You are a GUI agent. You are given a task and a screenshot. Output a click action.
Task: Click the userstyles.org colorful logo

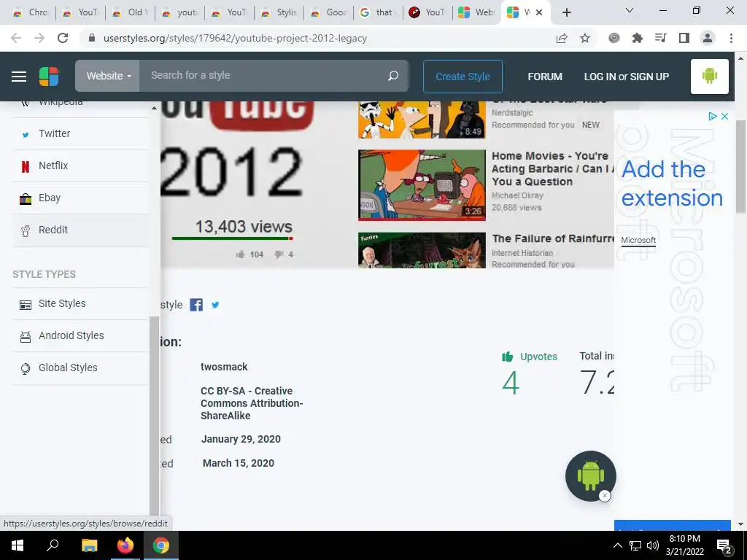(x=49, y=77)
